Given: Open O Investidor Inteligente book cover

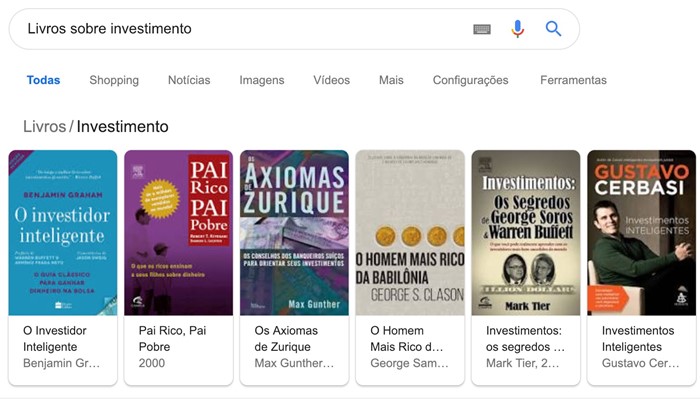Looking at the screenshot, I should pos(63,232).
